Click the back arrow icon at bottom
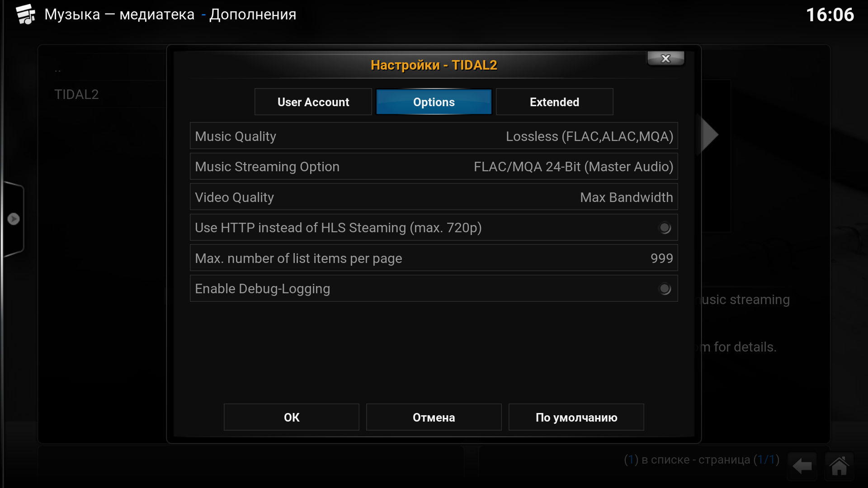Viewport: 868px width, 488px height. 802,465
